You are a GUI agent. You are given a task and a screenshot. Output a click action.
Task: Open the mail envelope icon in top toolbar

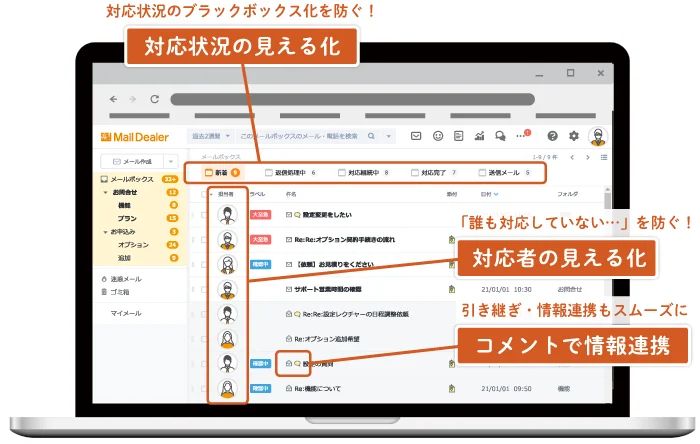point(415,136)
